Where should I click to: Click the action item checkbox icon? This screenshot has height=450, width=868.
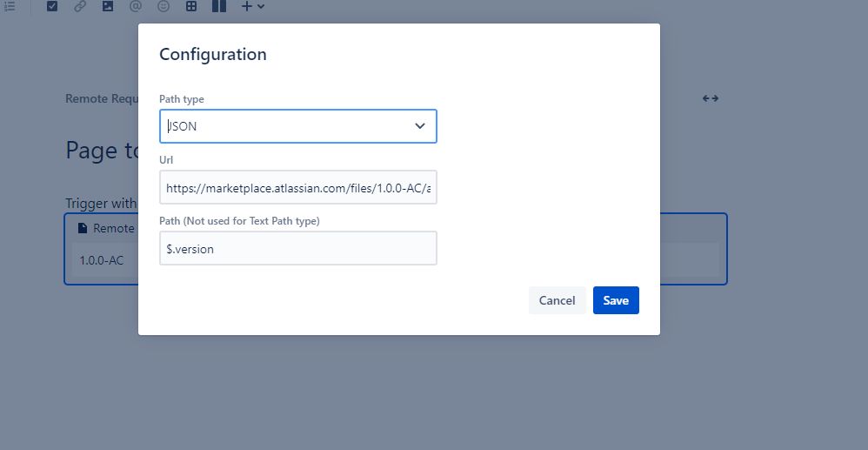coord(52,6)
